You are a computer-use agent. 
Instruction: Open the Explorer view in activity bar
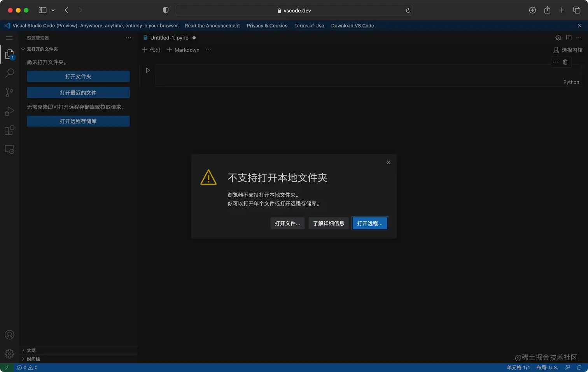tap(9, 54)
